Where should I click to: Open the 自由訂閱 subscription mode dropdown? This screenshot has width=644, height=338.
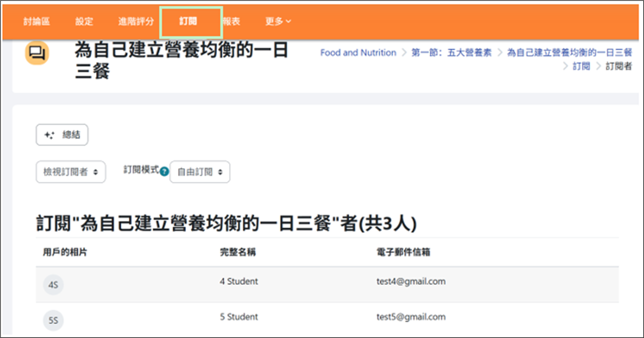(x=199, y=172)
